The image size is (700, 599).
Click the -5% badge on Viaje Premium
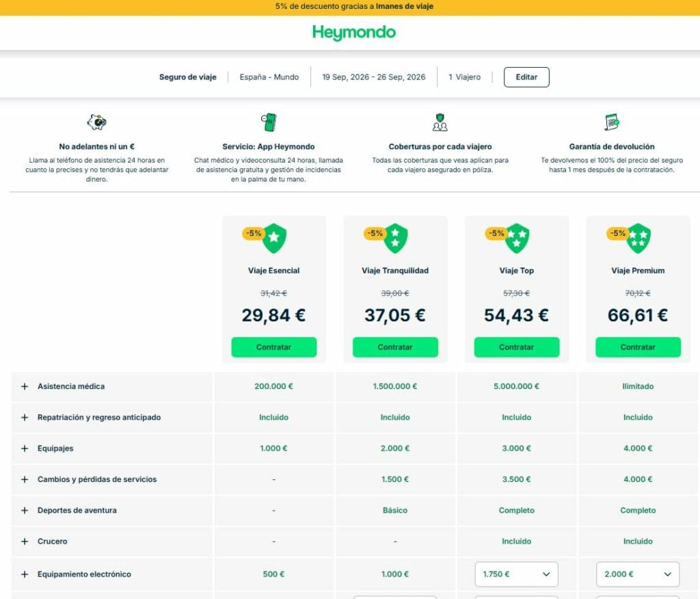point(617,233)
